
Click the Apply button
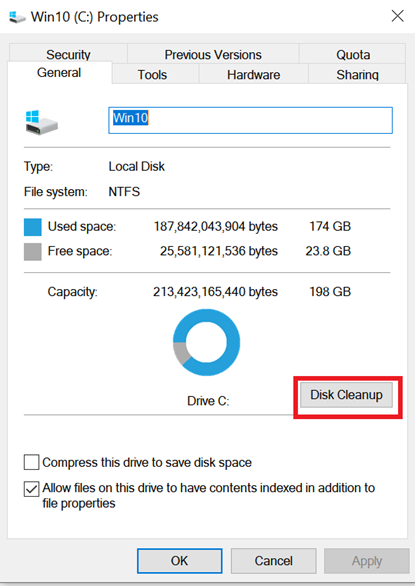click(367, 561)
